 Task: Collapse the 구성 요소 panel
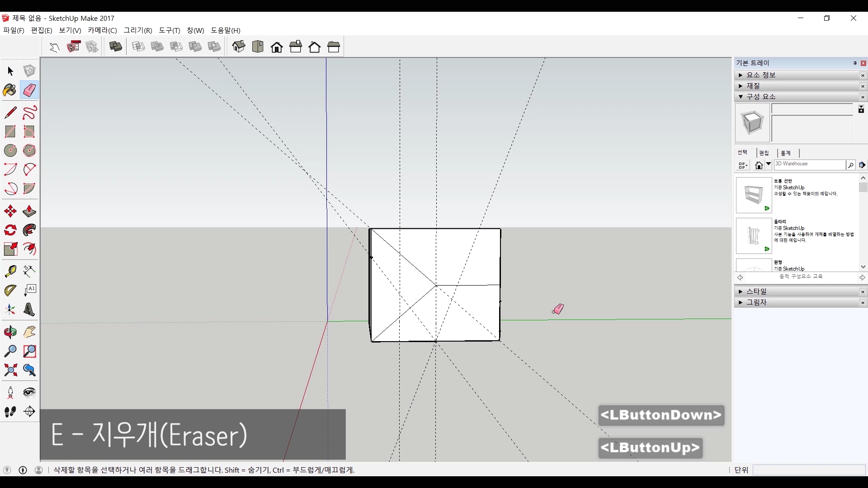pos(761,97)
